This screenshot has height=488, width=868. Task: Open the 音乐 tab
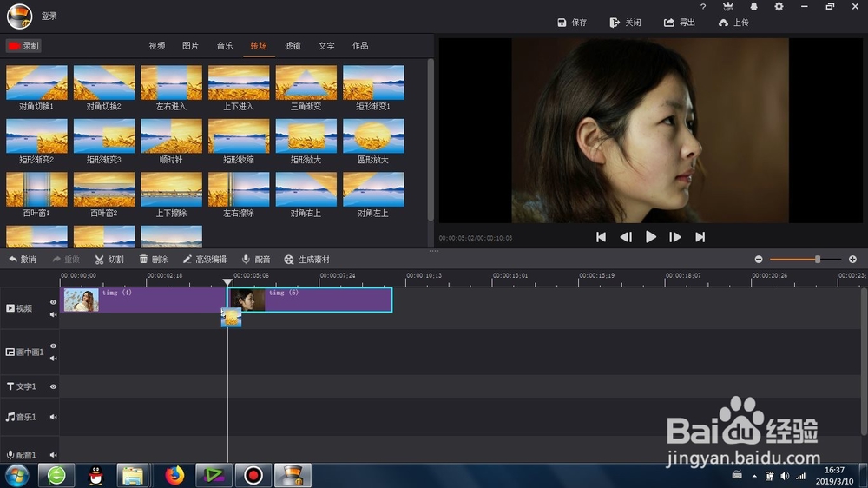pyautogui.click(x=225, y=46)
